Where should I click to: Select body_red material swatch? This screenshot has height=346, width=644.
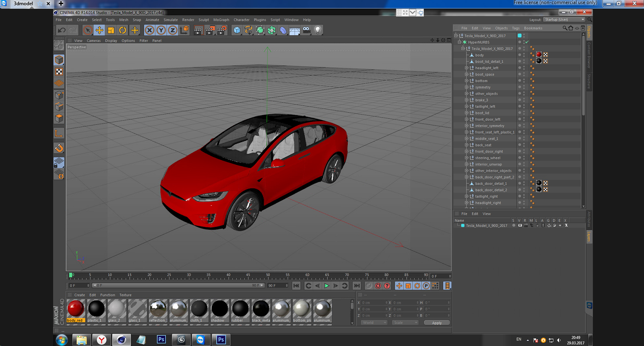[x=76, y=311]
